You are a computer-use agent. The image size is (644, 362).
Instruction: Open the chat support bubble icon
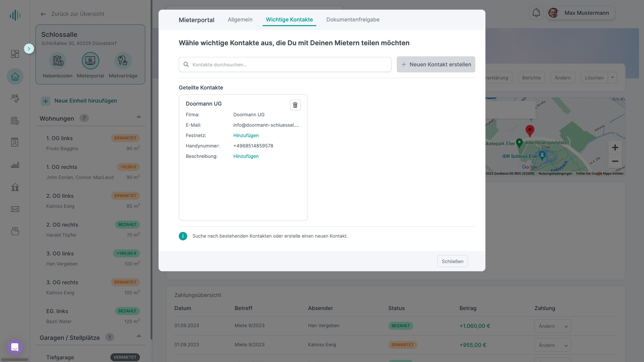15,347
